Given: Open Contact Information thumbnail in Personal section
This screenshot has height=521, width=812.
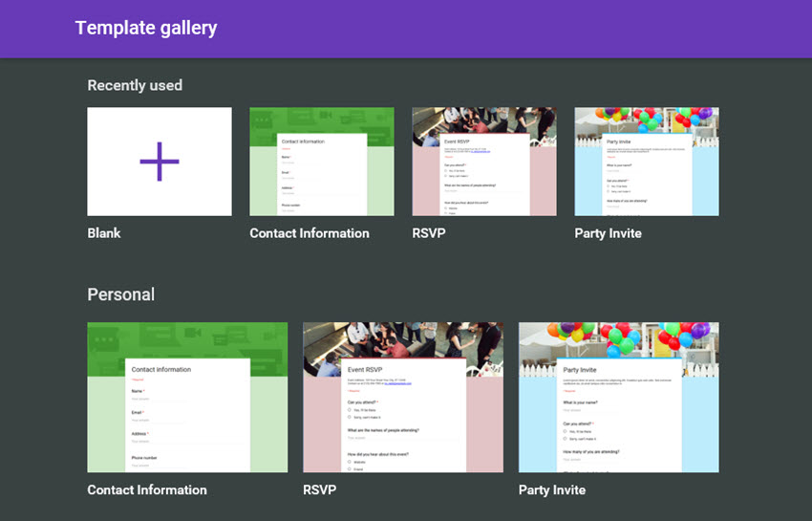Looking at the screenshot, I should [187, 397].
